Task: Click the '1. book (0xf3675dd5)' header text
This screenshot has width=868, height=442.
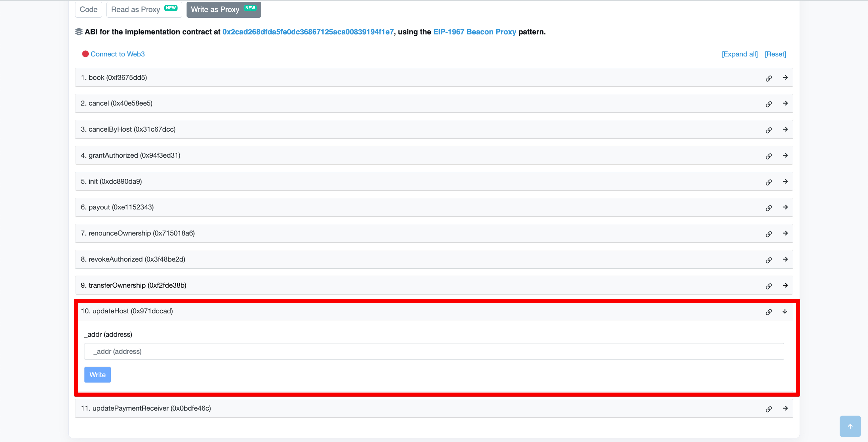Action: 114,77
